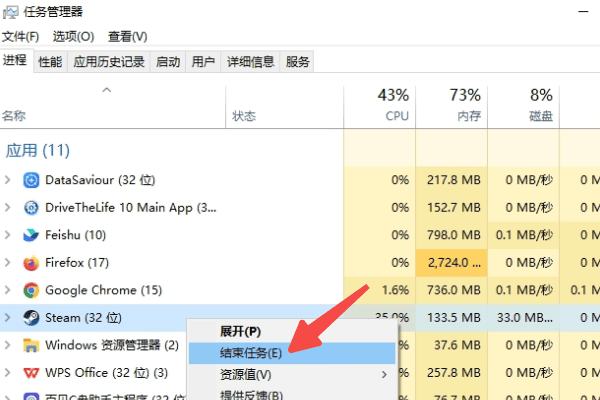Image resolution: width=600 pixels, height=400 pixels.
Task: Switch to the 性能 tab
Action: [50, 62]
